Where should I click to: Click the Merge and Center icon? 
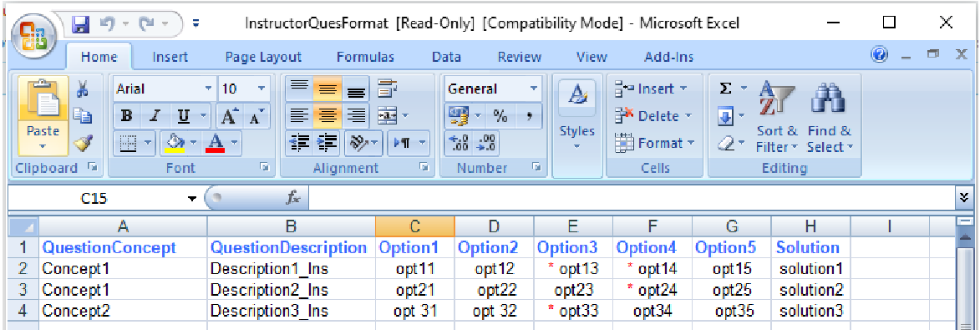(387, 115)
